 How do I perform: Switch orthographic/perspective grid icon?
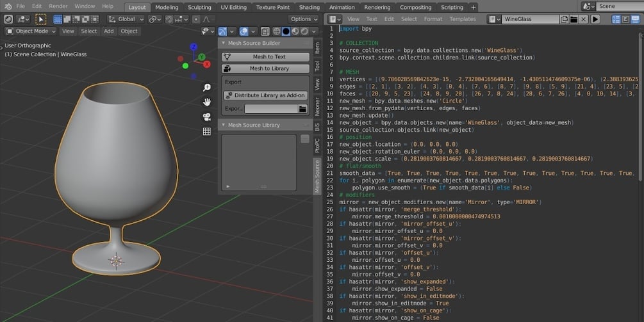point(206,132)
